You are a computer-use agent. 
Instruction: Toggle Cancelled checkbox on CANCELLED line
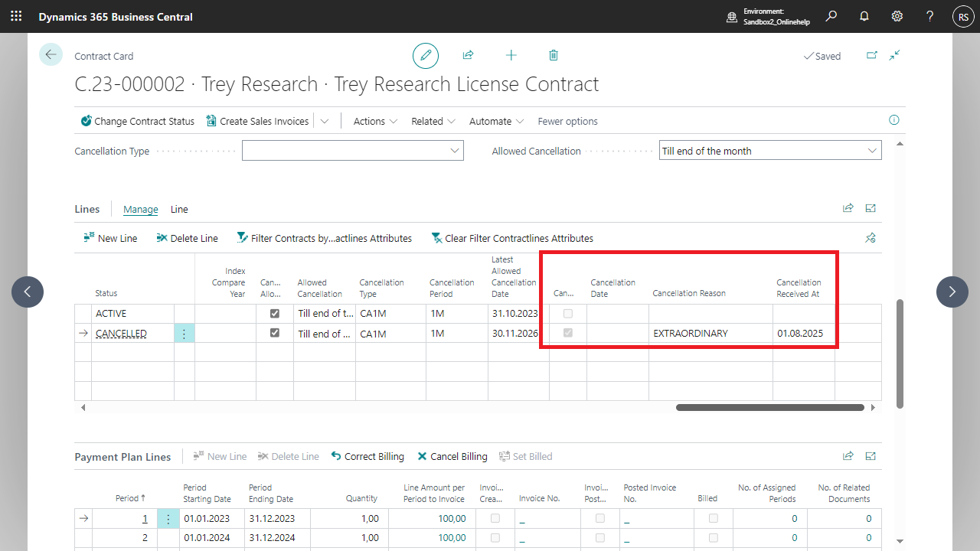point(568,333)
